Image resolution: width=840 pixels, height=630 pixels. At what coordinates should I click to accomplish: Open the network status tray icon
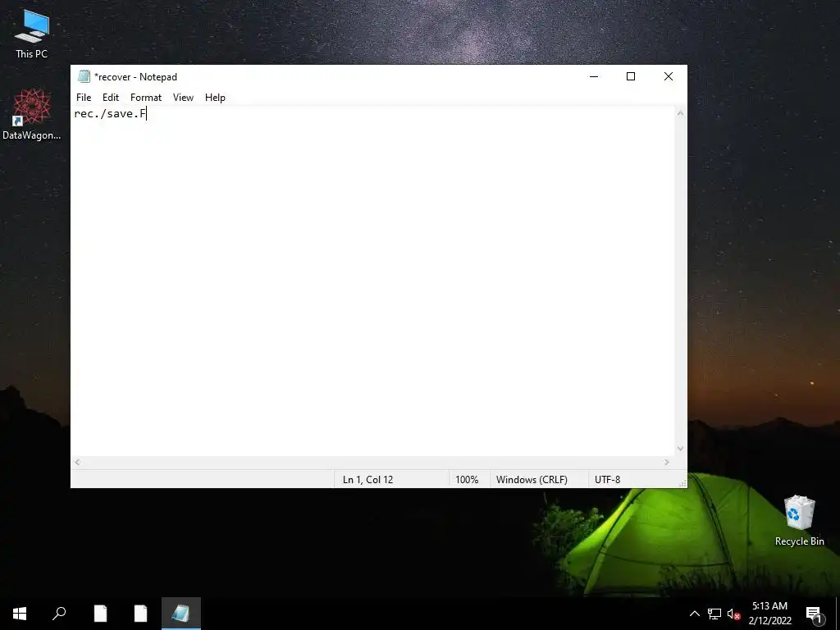[x=714, y=614]
